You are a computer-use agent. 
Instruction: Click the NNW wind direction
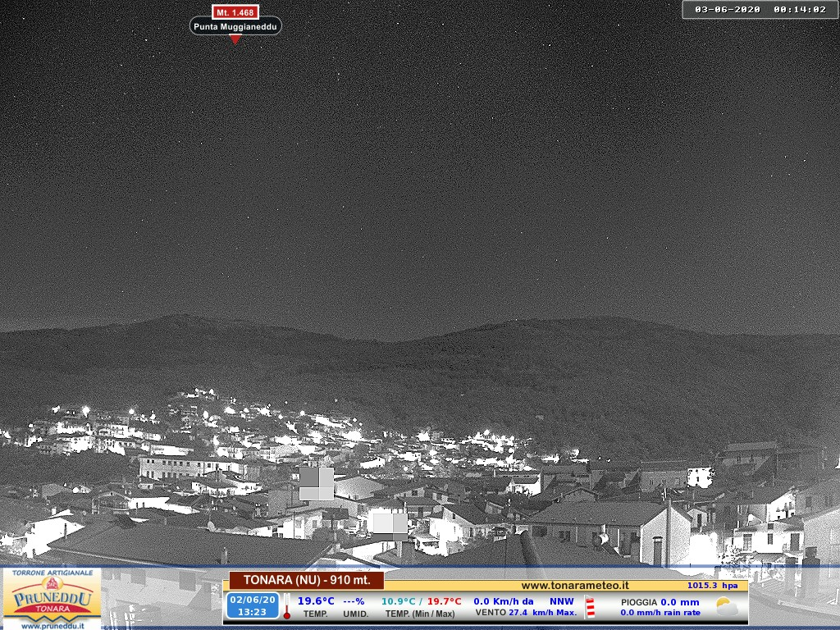(x=561, y=601)
